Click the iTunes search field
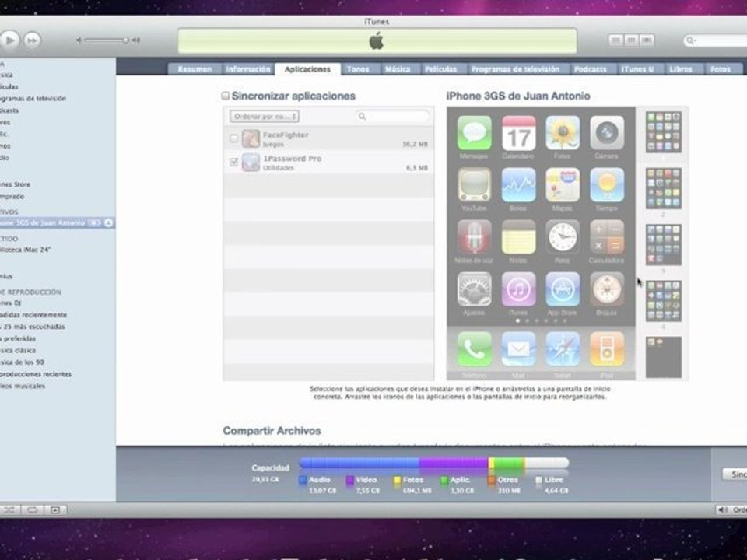 coord(716,41)
